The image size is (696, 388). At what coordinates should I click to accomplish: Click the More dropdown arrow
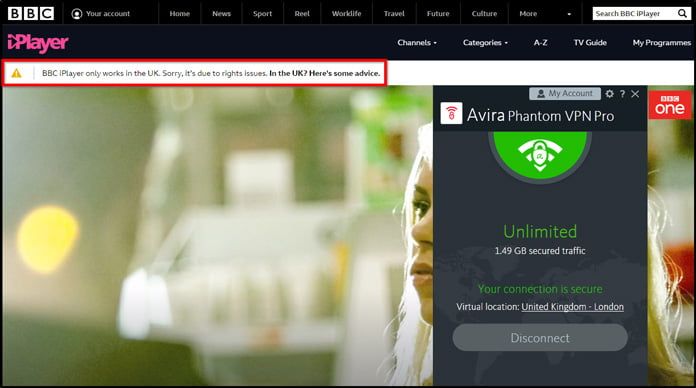point(569,14)
